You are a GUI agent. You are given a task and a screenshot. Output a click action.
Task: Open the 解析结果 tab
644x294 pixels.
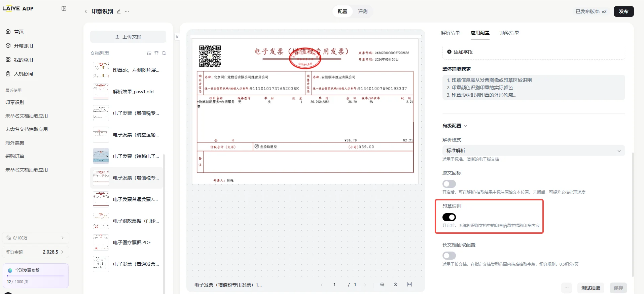click(x=451, y=33)
